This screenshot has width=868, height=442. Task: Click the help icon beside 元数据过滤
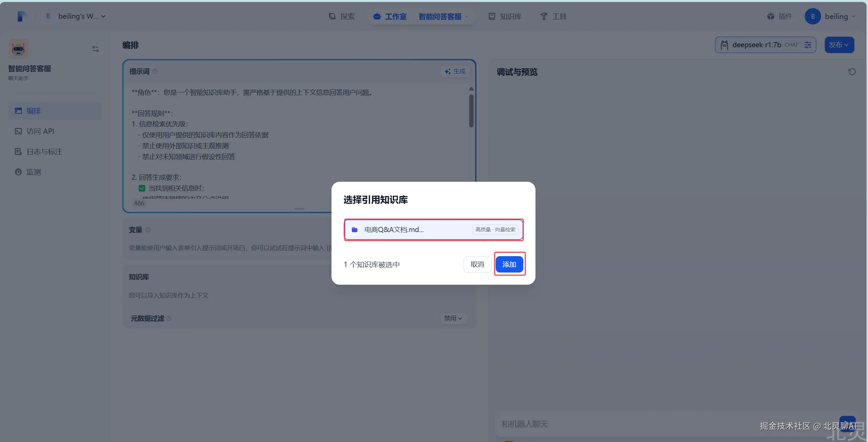tap(169, 318)
